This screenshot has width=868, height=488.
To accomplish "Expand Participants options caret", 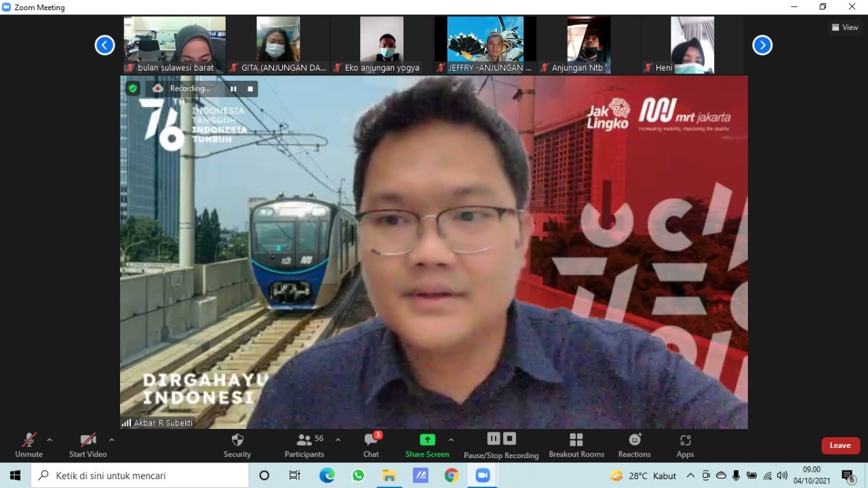I will (338, 440).
